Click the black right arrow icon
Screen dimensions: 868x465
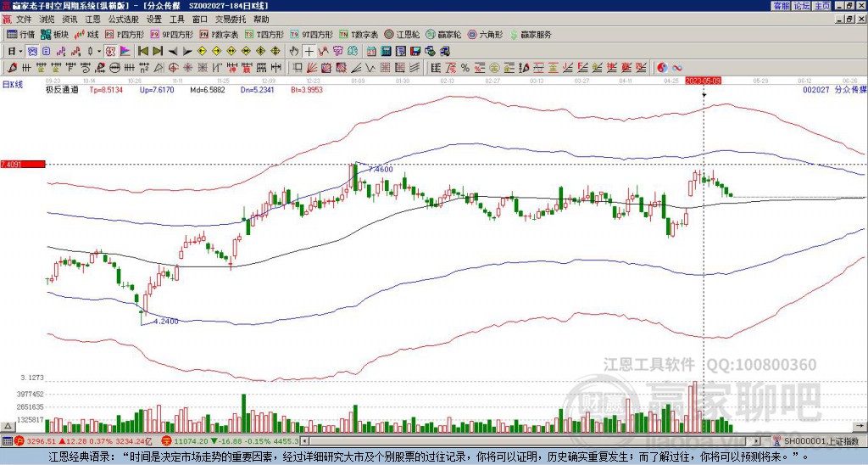coord(187,51)
